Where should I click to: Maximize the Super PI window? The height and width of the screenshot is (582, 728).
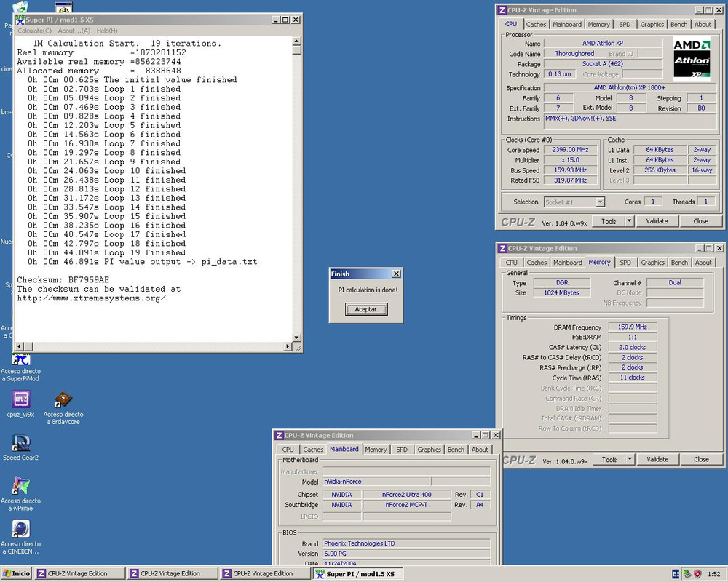[x=285, y=20]
